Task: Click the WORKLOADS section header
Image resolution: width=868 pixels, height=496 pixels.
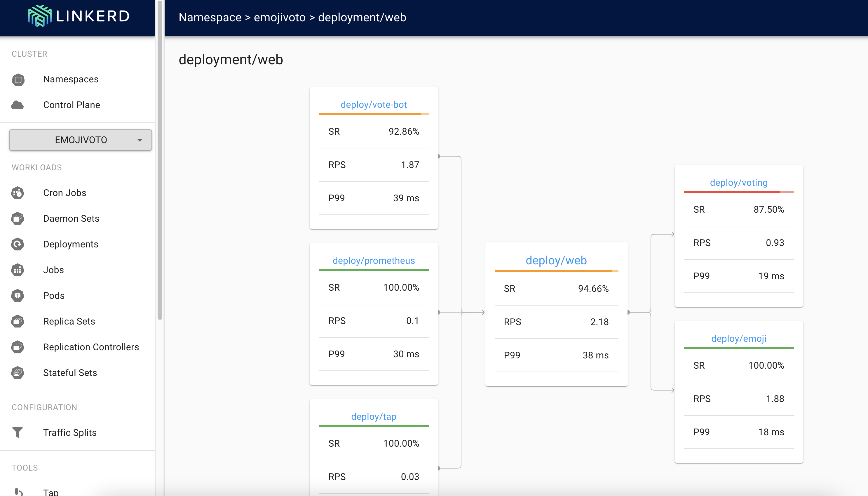Action: click(37, 168)
